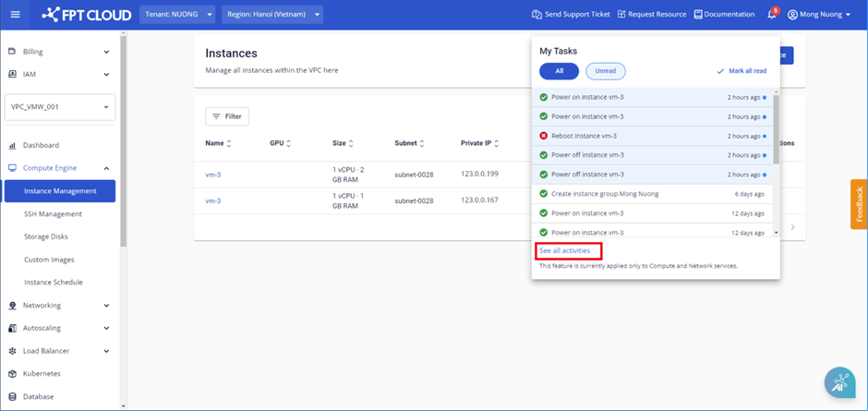Click the My Tasks list scrollbar
Screen dimensions: 868x411
(x=776, y=129)
